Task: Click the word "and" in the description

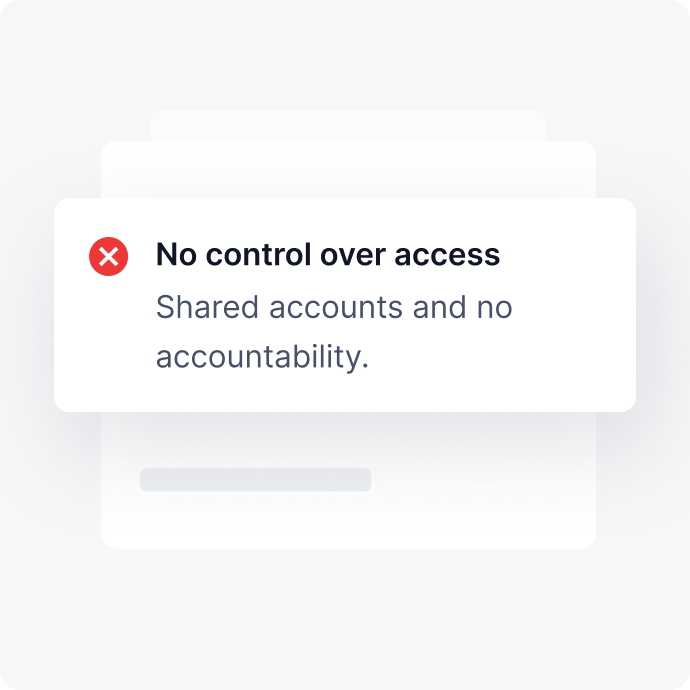Action: point(439,307)
